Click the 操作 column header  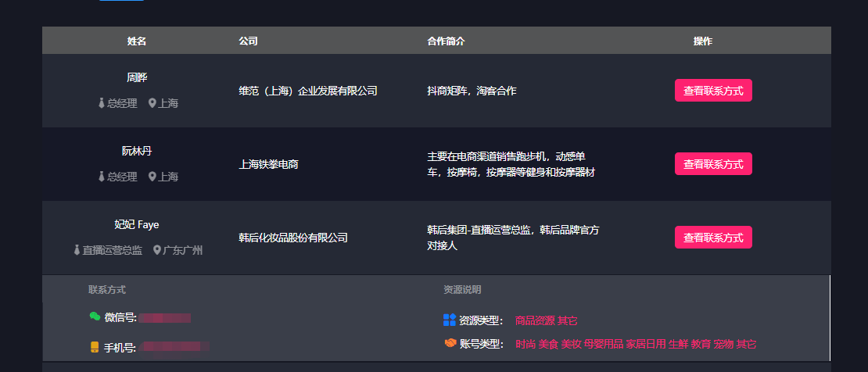[x=702, y=41]
